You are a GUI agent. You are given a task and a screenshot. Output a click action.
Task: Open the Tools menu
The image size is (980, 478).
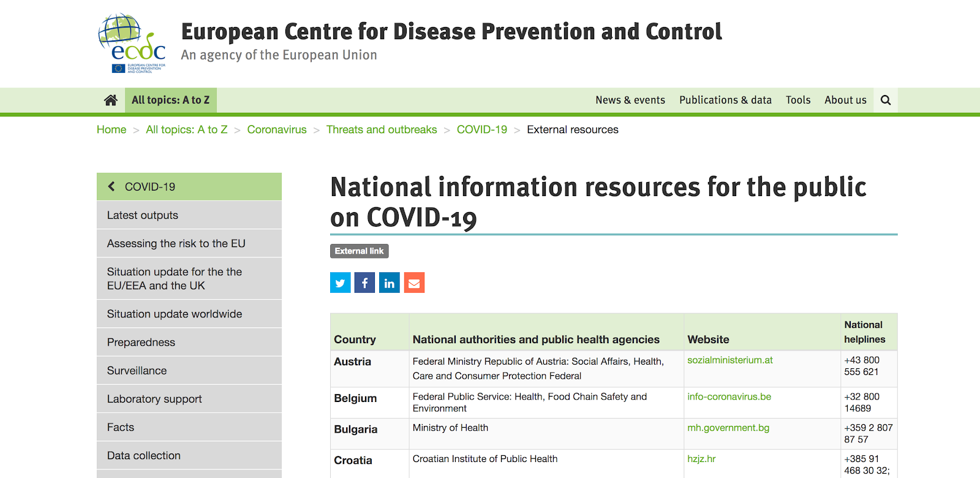tap(798, 100)
